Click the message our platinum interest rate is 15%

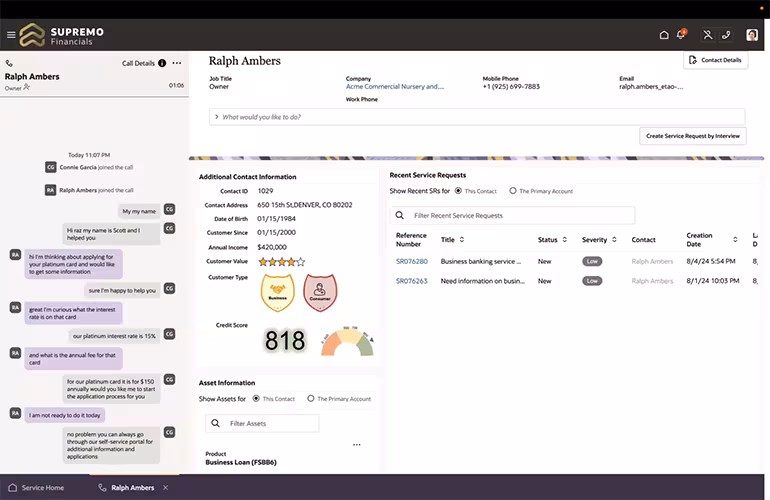pyautogui.click(x=114, y=336)
